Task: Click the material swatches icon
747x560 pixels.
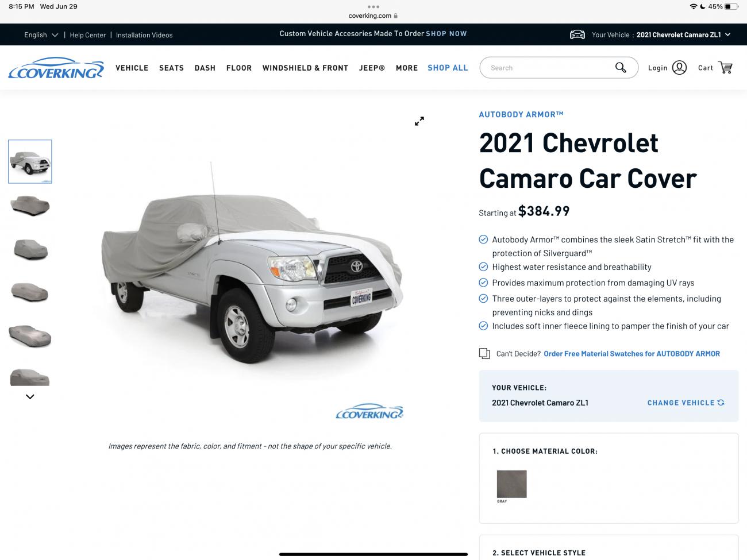Action: coord(484,353)
